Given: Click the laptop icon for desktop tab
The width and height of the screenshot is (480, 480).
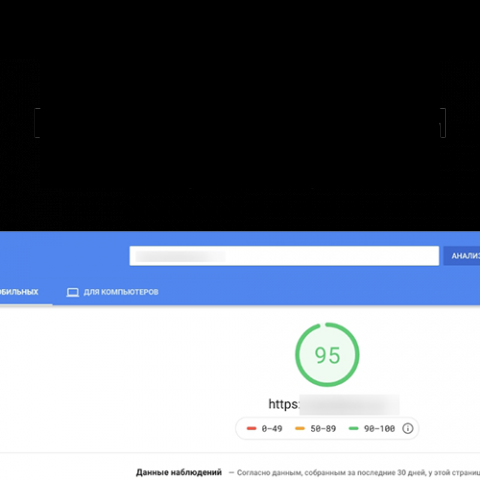Looking at the screenshot, I should (73, 293).
